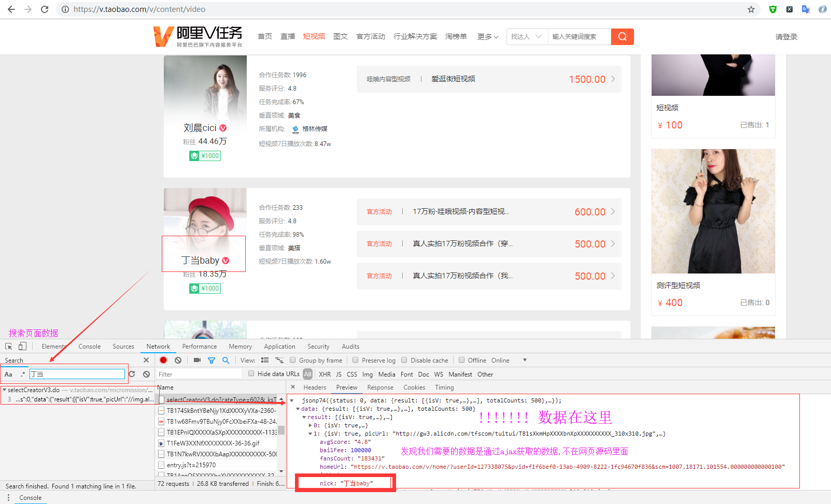This screenshot has width=831, height=504.
Task: Close the DevTools Search pane
Action: pos(146,360)
